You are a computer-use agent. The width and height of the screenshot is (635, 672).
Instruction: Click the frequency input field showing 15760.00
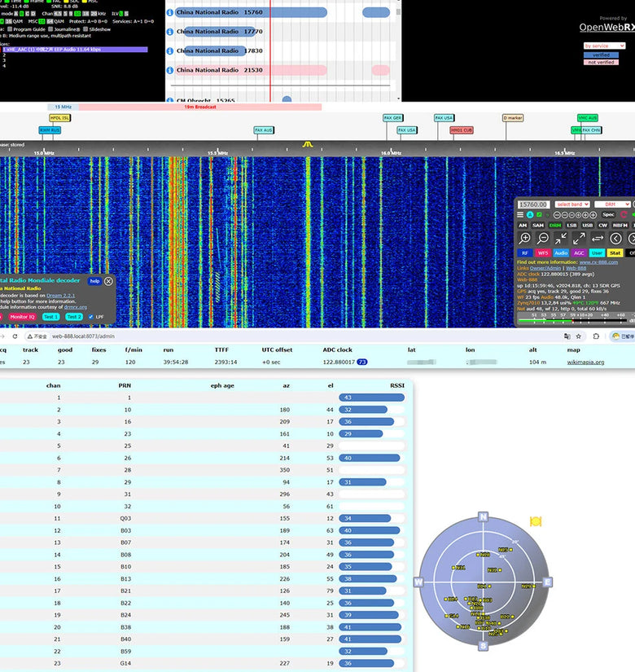[534, 204]
